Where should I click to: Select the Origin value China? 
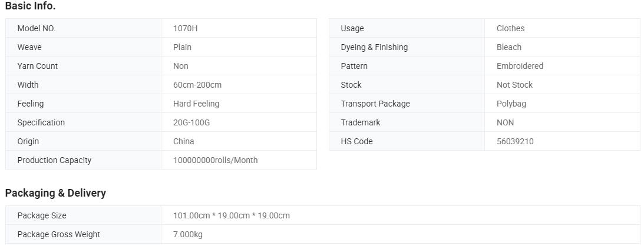tap(184, 141)
